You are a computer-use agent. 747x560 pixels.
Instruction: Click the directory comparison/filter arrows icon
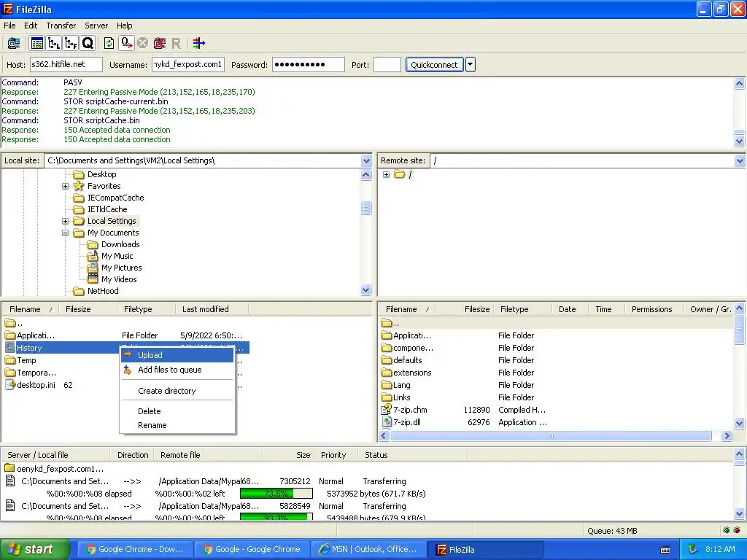point(199,43)
